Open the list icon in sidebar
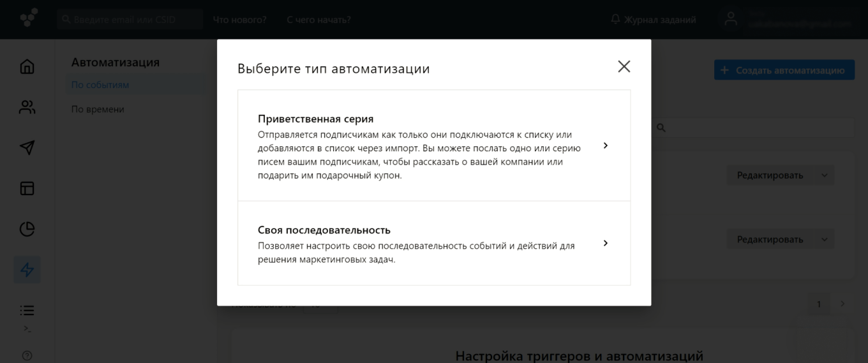868x363 pixels. pyautogui.click(x=27, y=311)
